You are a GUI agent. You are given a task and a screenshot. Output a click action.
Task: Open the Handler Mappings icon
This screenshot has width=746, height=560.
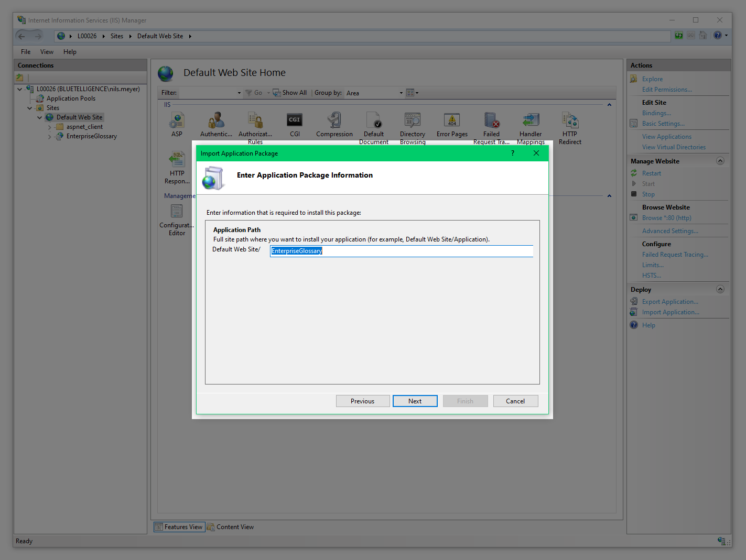point(531,121)
